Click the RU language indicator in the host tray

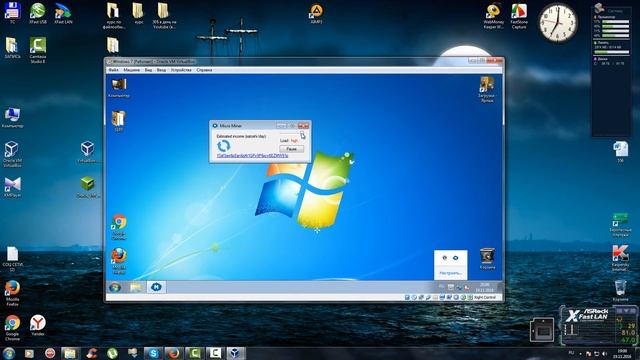[571, 353]
